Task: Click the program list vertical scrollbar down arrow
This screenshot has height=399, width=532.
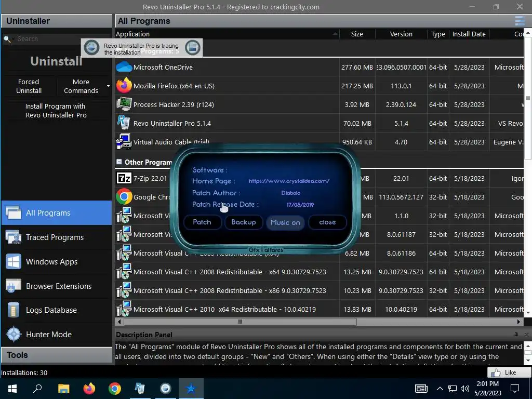Action: pos(528,313)
